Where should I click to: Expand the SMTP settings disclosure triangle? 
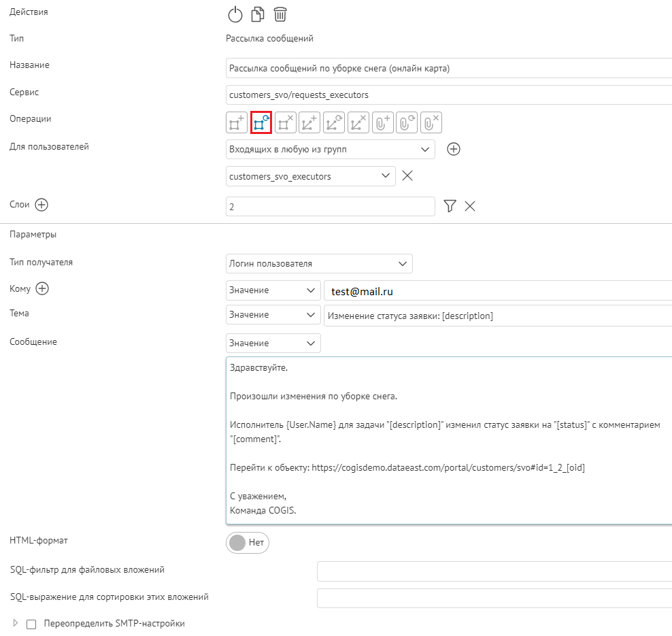16,623
